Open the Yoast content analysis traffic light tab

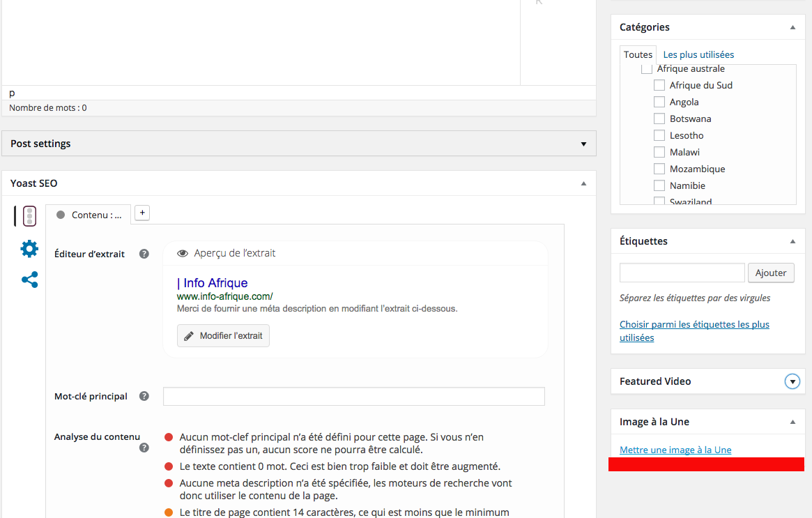29,216
